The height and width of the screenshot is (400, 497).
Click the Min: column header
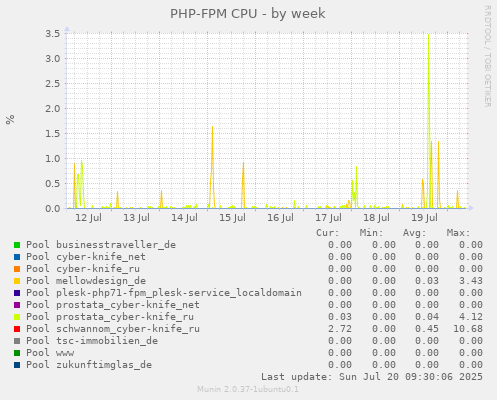(371, 233)
